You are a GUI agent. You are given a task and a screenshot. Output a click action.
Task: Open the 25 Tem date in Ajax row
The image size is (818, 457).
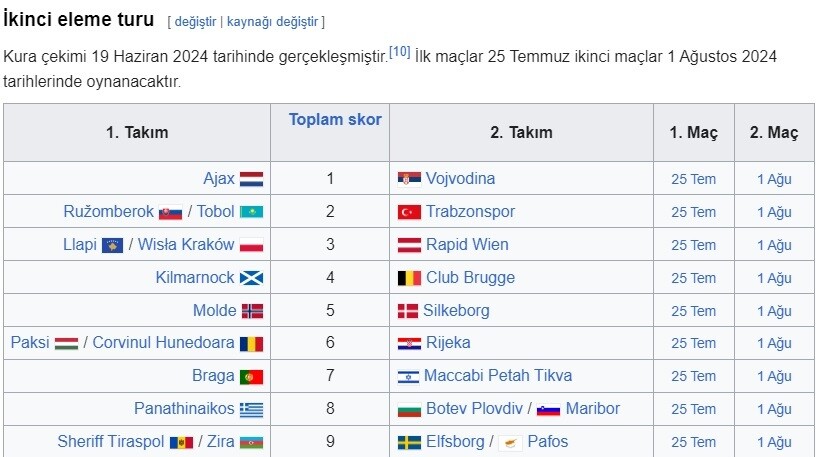pyautogui.click(x=693, y=179)
